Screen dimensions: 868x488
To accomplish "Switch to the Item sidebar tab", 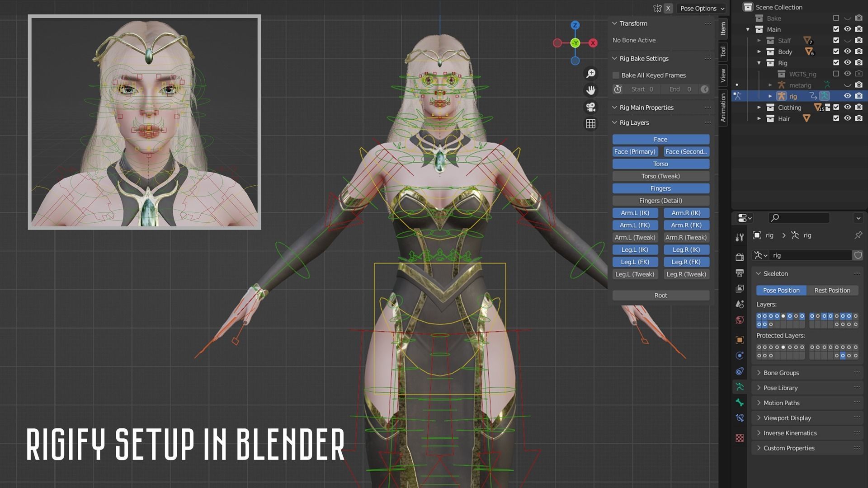I will tap(723, 28).
